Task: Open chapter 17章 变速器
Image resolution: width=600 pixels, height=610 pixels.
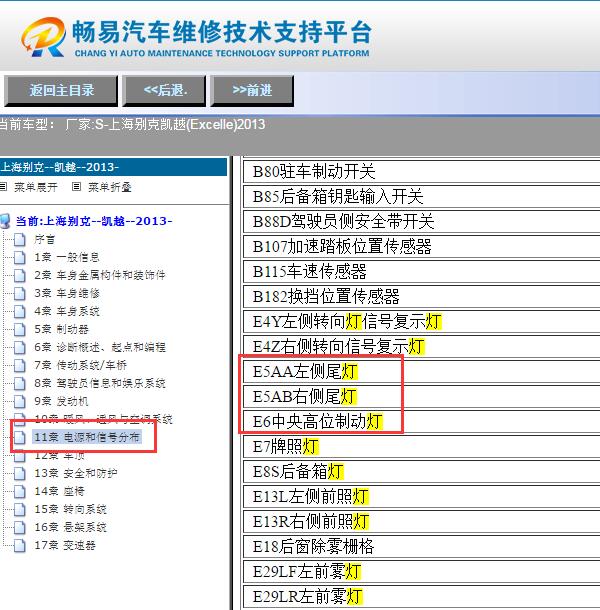Action: coord(65,545)
